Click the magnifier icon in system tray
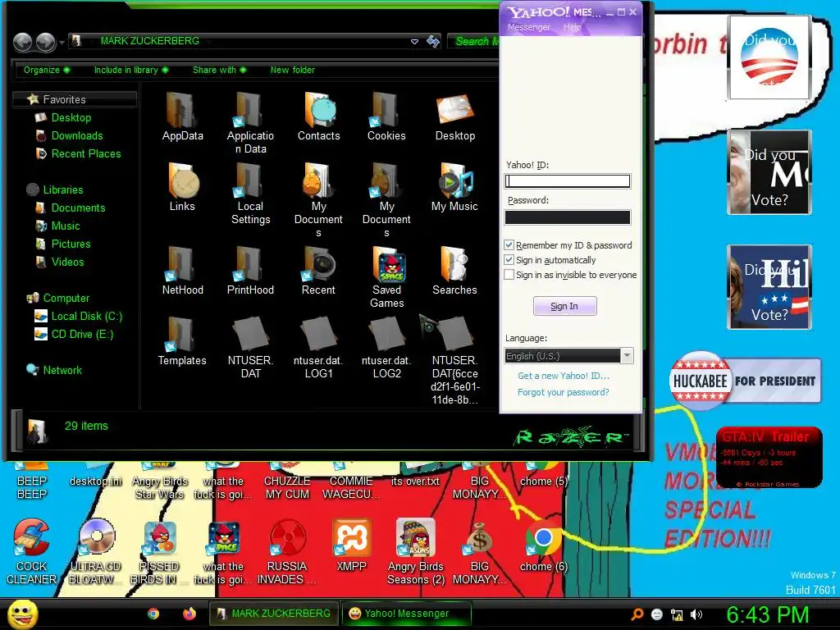The height and width of the screenshot is (630, 840). (x=637, y=614)
